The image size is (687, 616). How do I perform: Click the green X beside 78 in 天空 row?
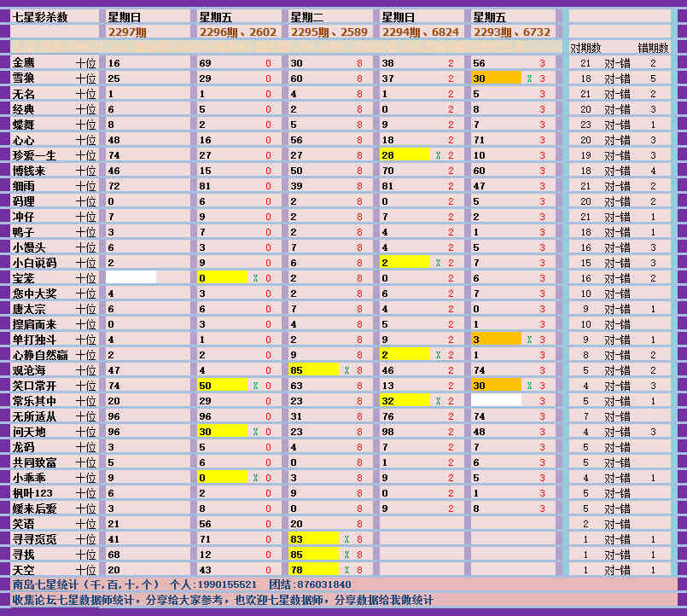pyautogui.click(x=346, y=570)
